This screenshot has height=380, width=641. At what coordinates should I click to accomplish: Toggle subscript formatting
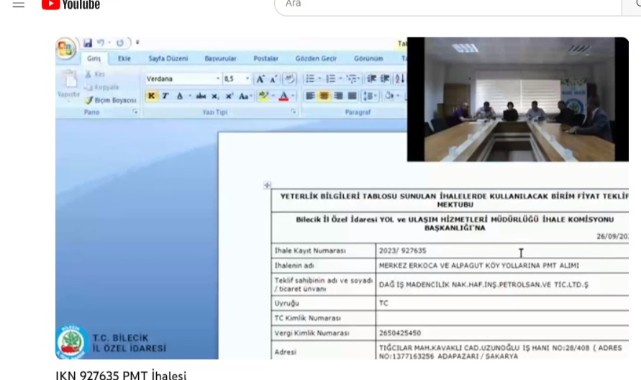click(215, 96)
